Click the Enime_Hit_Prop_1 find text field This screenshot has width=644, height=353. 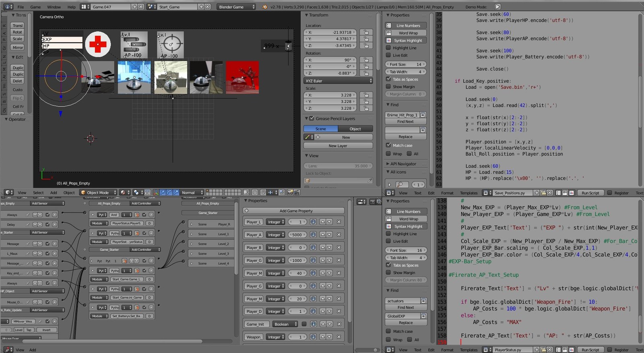pos(402,115)
